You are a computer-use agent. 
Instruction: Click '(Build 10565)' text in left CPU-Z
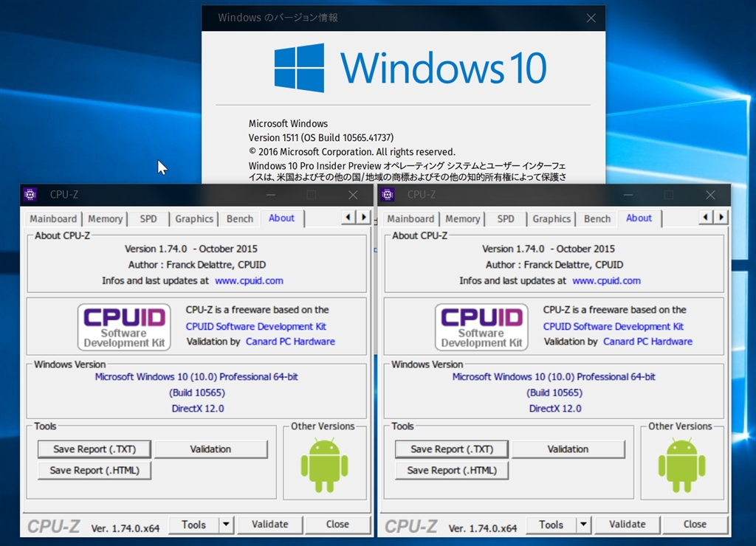click(x=196, y=393)
